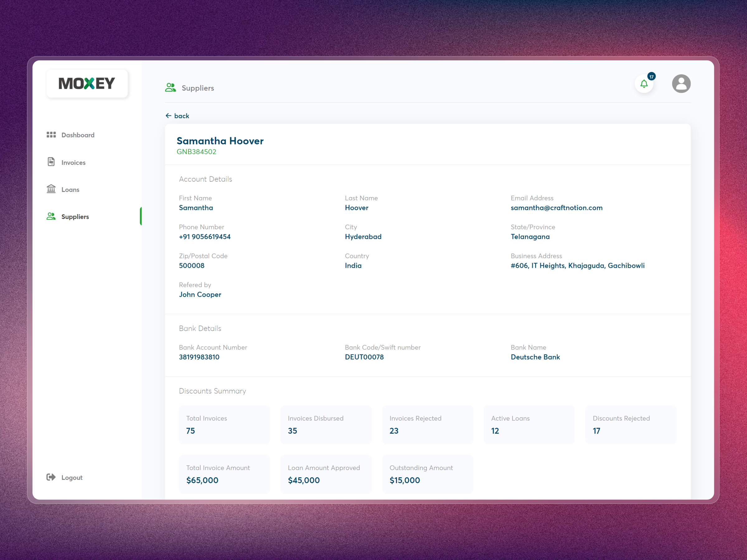This screenshot has height=560, width=747.
Task: Select the Dashboard menu entry
Action: (78, 135)
